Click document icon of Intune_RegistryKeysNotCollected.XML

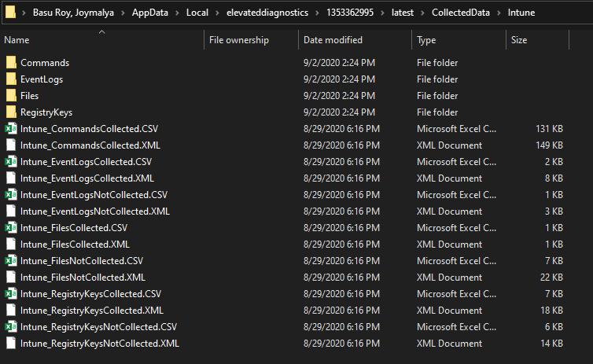[11, 344]
